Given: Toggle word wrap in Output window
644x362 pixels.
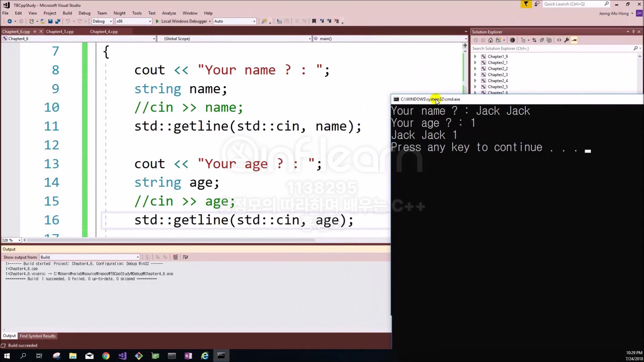Looking at the screenshot, I should [185, 257].
